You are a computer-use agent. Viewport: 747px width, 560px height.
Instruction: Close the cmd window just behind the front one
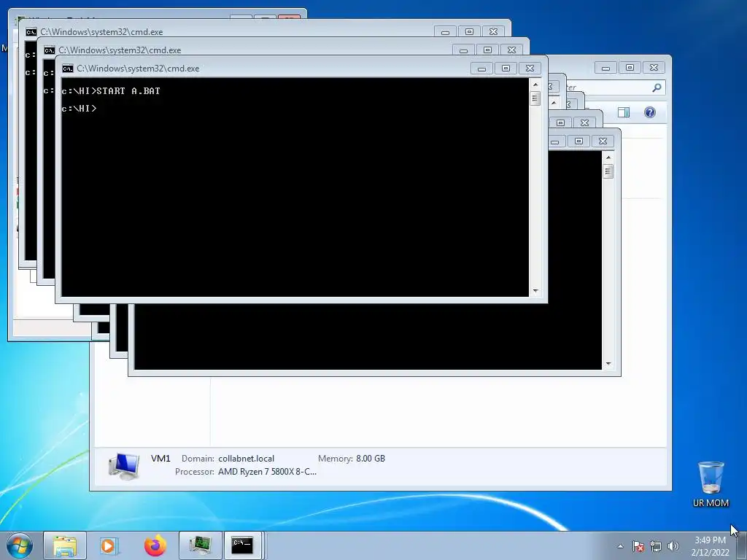511,50
